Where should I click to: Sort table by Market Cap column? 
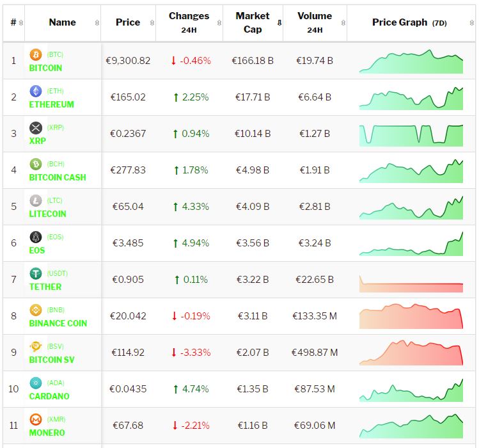[253, 22]
